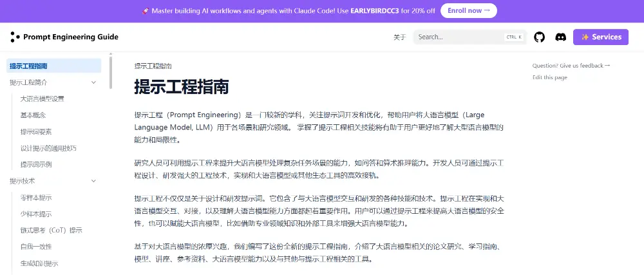Collapse the 提示技术 section chevron
Image resolution: width=644 pixels, height=275 pixels.
point(94,181)
